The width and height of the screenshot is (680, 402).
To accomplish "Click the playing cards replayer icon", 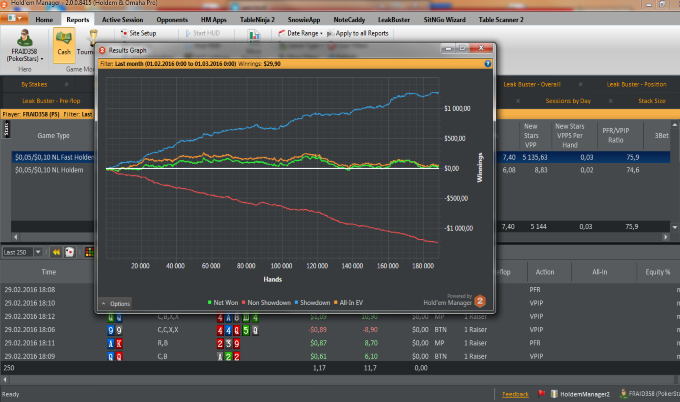I will click(69, 252).
